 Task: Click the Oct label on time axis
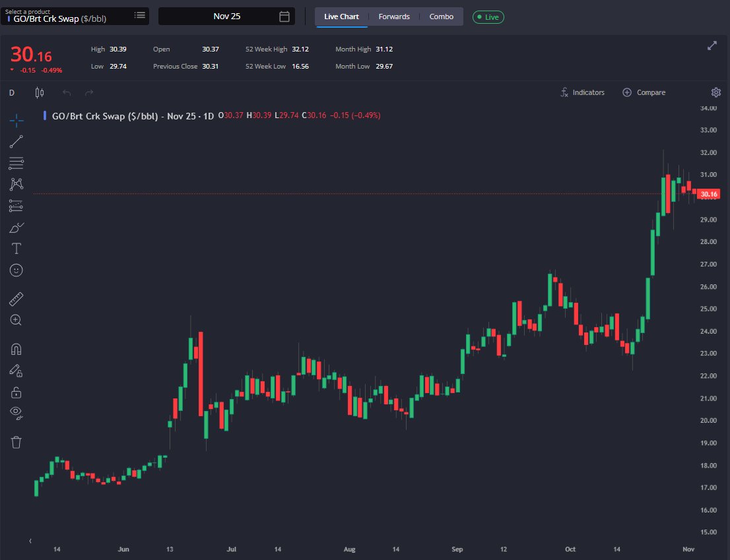[x=570, y=549]
